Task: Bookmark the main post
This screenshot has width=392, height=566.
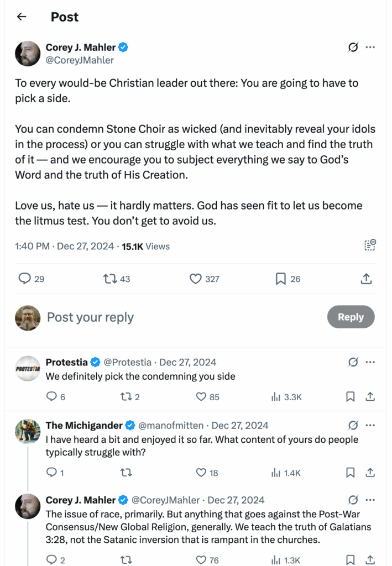Action: pyautogui.click(x=281, y=279)
